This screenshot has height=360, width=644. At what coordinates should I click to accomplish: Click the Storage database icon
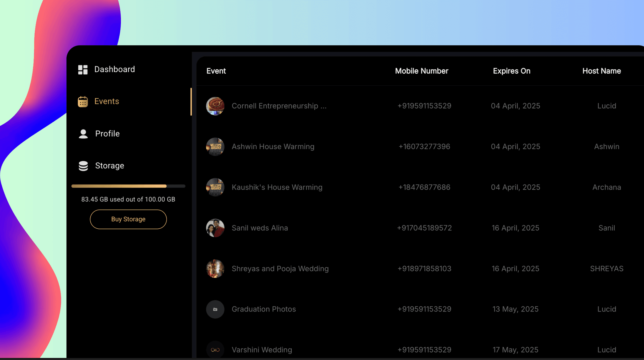[x=83, y=166]
